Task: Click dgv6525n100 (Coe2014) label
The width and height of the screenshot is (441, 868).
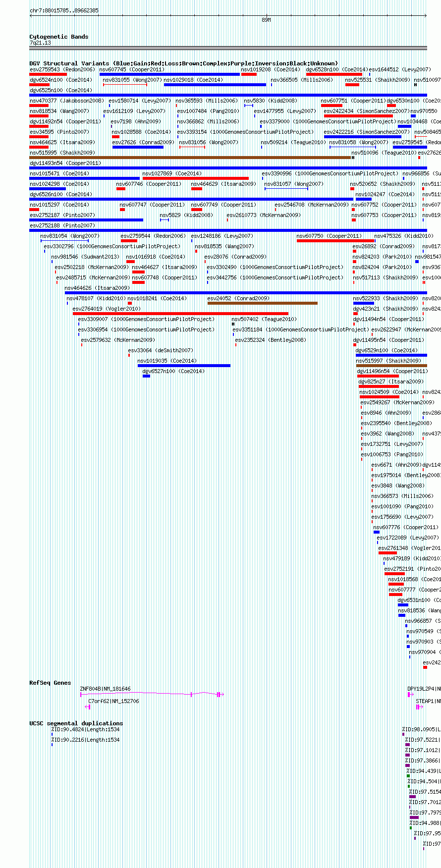Action: (61, 91)
